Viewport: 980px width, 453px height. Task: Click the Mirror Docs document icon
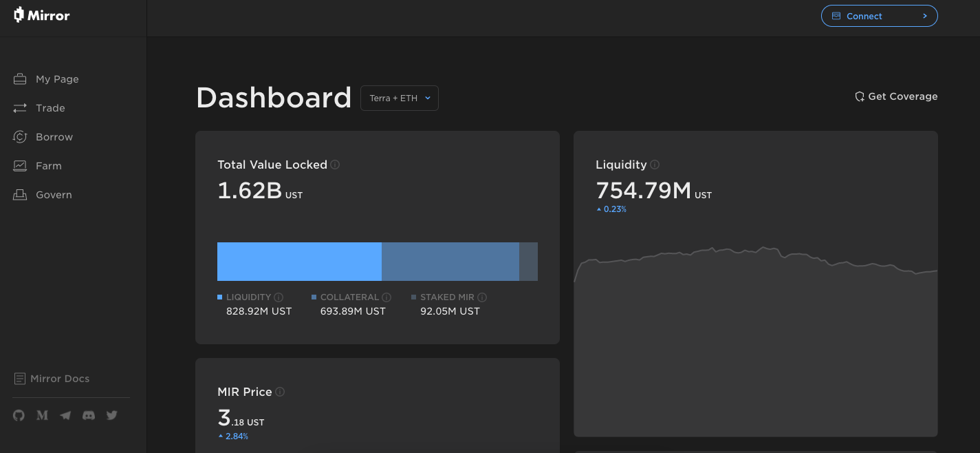click(x=20, y=379)
